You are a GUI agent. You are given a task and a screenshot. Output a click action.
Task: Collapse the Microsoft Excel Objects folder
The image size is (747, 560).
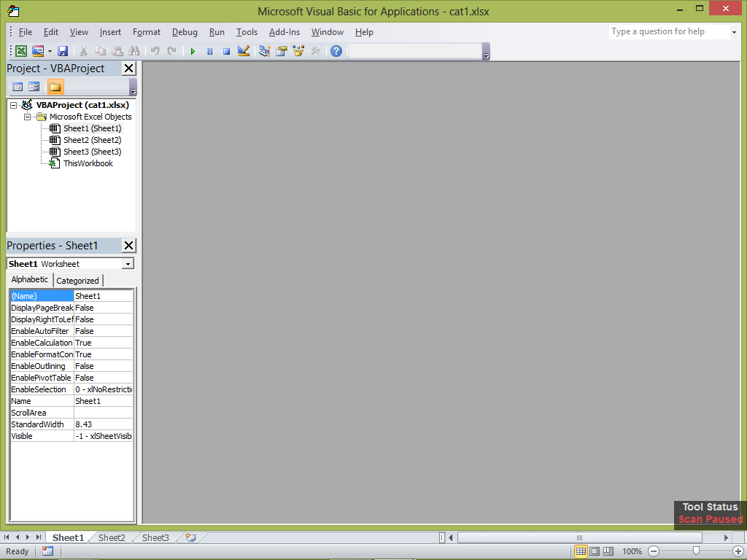[x=28, y=117]
